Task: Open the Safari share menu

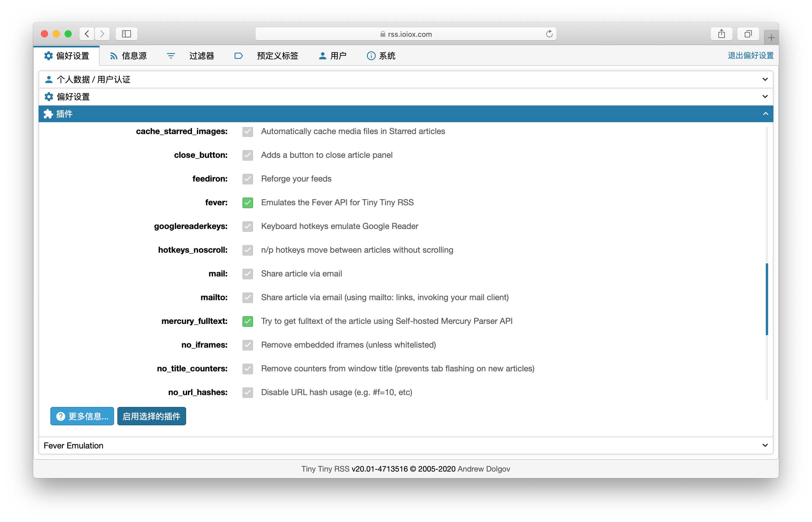Action: 721,34
